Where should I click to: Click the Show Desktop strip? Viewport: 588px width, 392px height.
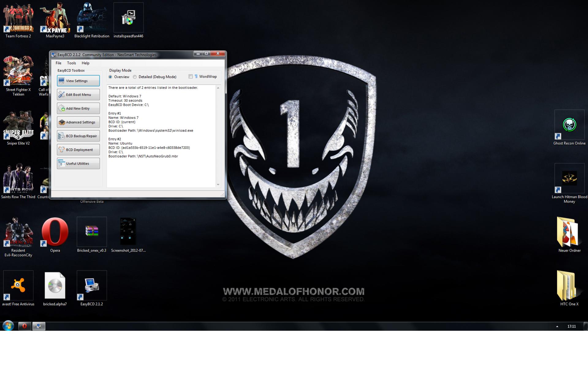tap(586, 326)
